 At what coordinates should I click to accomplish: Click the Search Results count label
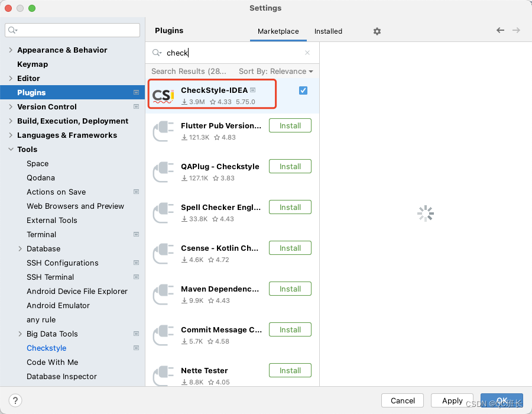pyautogui.click(x=189, y=71)
